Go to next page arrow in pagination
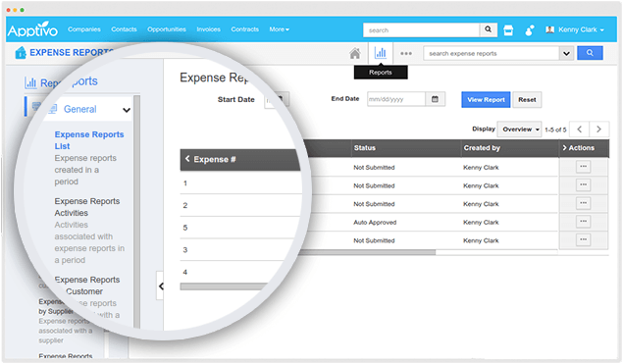Viewport: 623px width, 364px height. (598, 130)
